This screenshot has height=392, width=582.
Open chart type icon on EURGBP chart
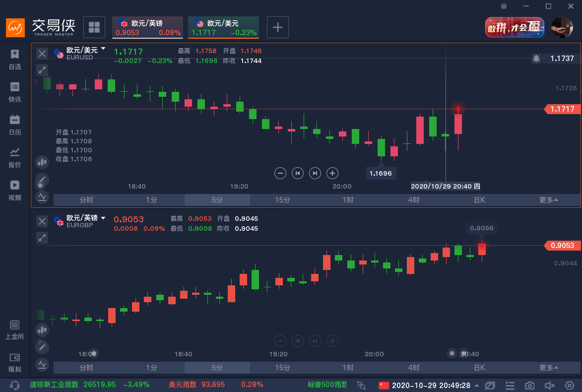pos(42,329)
